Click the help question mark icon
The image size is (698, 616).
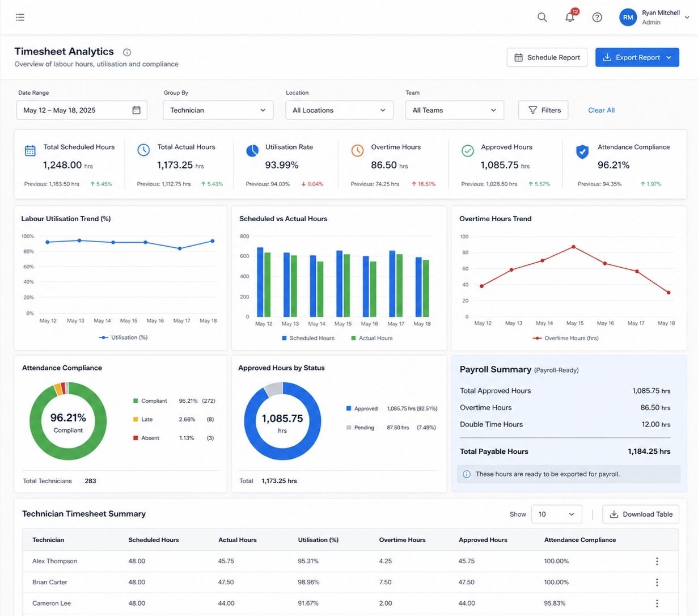point(597,18)
